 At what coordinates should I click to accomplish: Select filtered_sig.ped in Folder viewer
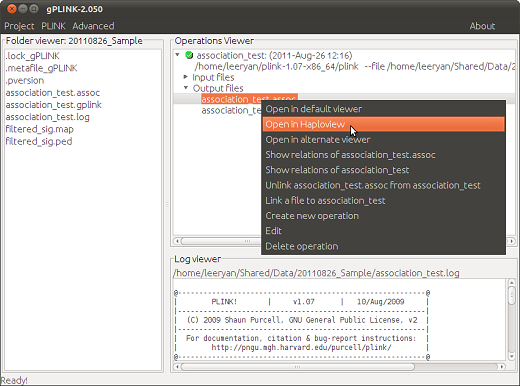(39, 141)
